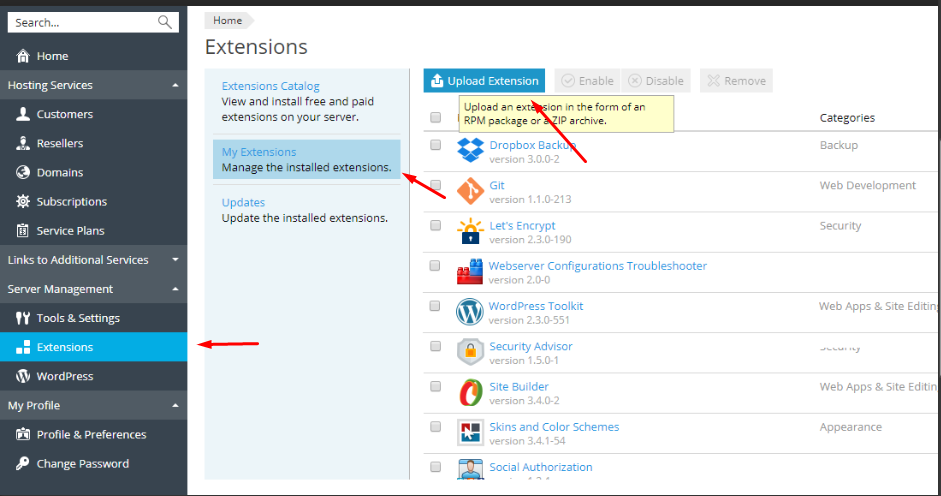
Task: Open Tools & Settings in sidebar
Action: click(77, 318)
